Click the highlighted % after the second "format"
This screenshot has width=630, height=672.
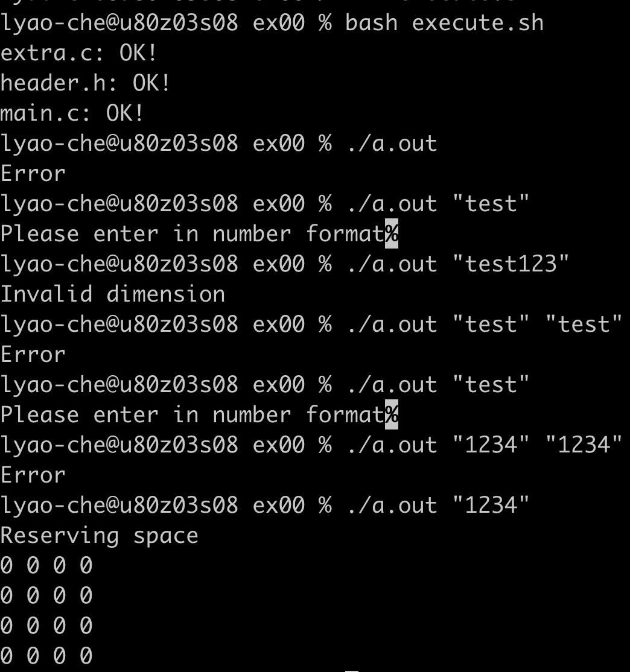click(392, 415)
